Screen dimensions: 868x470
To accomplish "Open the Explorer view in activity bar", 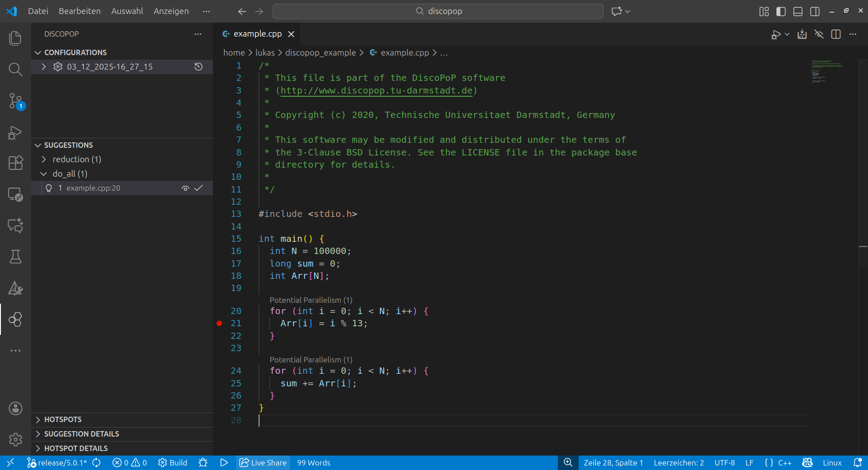I will (15, 38).
